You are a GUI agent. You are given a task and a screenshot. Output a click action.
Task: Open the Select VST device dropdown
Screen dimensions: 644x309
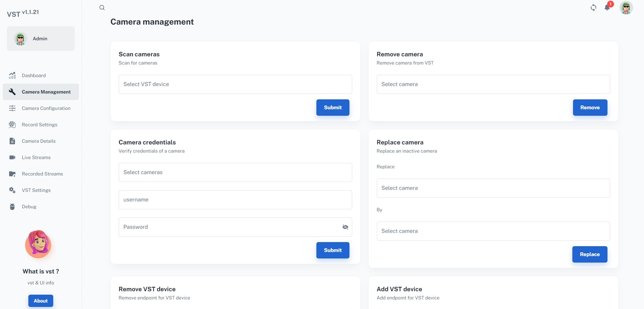coord(235,84)
